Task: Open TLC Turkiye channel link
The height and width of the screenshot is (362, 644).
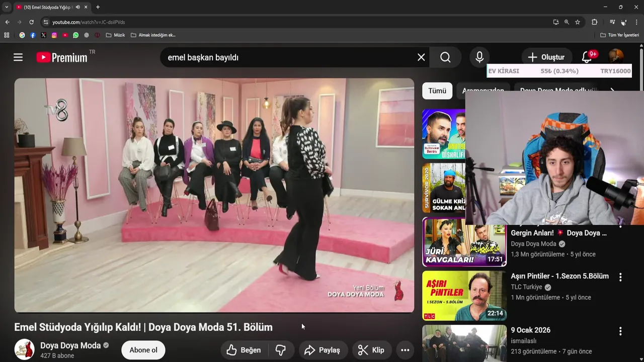Action: pos(526,287)
